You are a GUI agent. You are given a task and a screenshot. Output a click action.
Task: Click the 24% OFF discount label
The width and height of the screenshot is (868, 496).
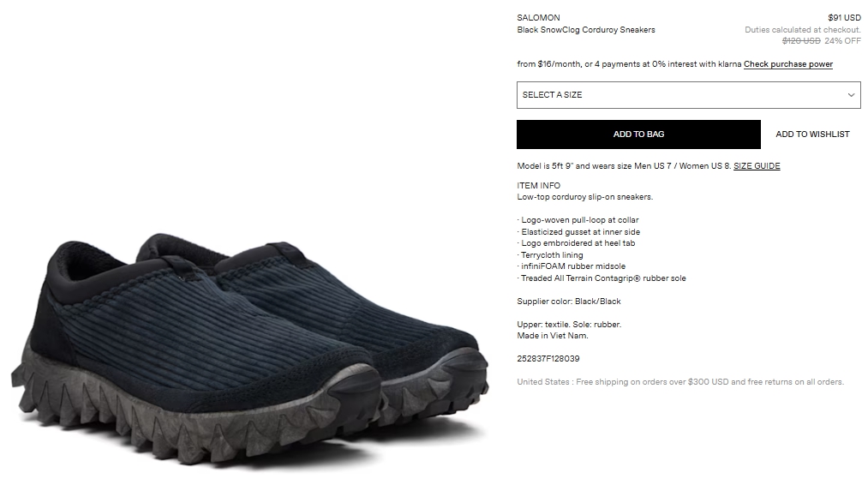coord(842,41)
